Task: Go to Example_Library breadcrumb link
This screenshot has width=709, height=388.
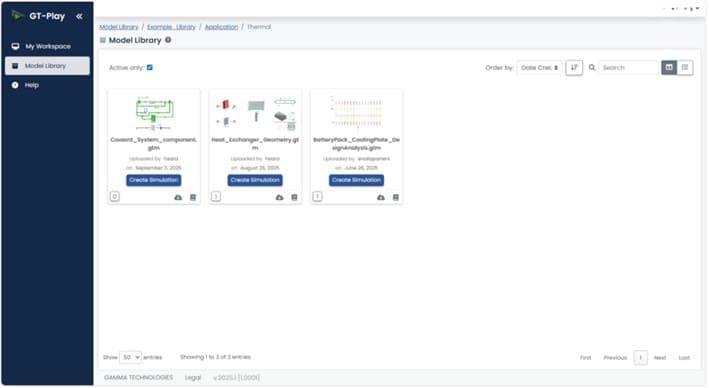Action: (x=171, y=27)
